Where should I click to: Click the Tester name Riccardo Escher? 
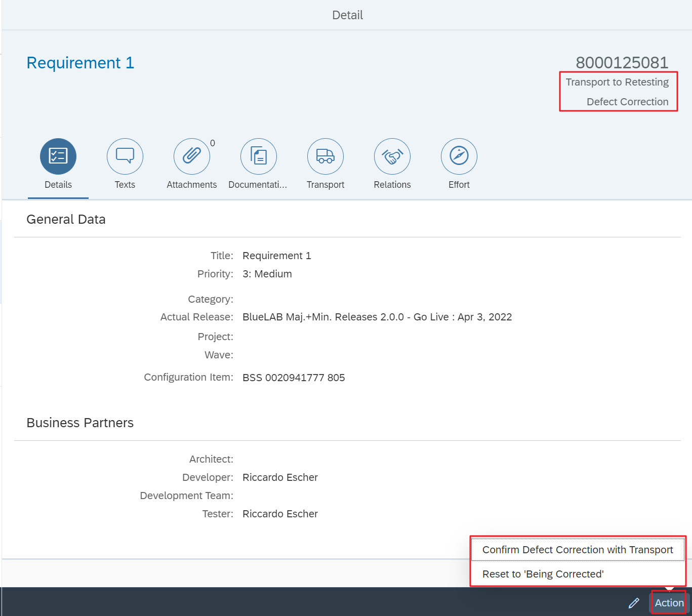pos(280,514)
